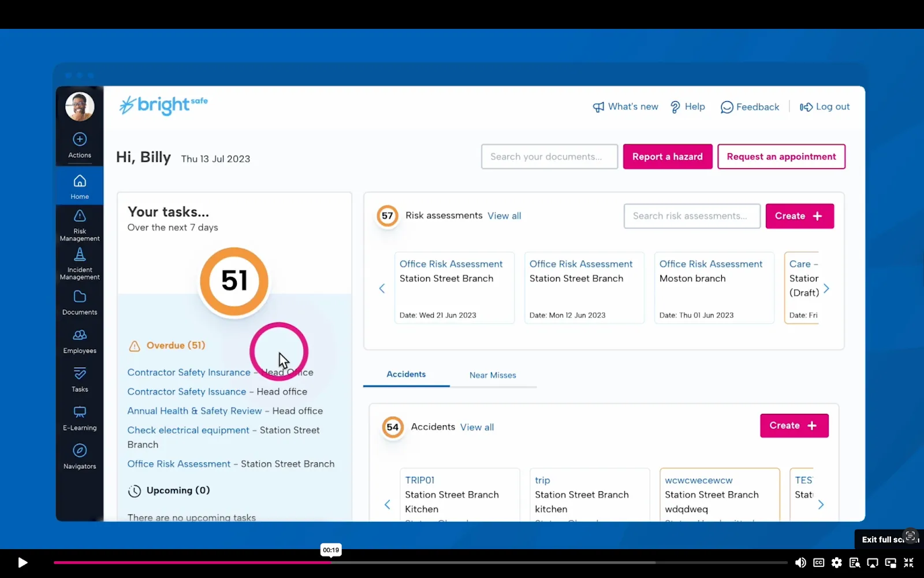The height and width of the screenshot is (578, 924).
Task: Open Office Risk Assessment Moston branch card
Action: click(714, 288)
